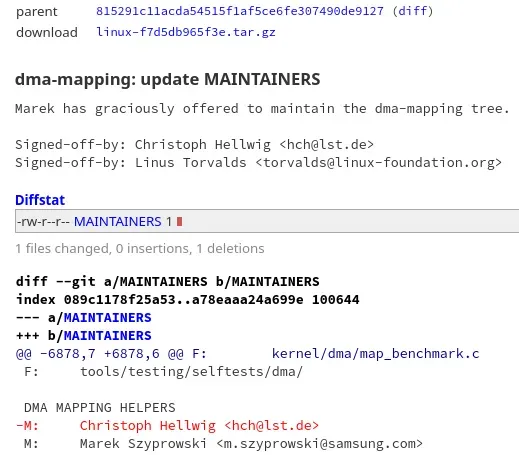Screen dimensions: 519x455
Task: Click the commit title dma-mapping: update MAINTAINERS
Action: coord(168,80)
